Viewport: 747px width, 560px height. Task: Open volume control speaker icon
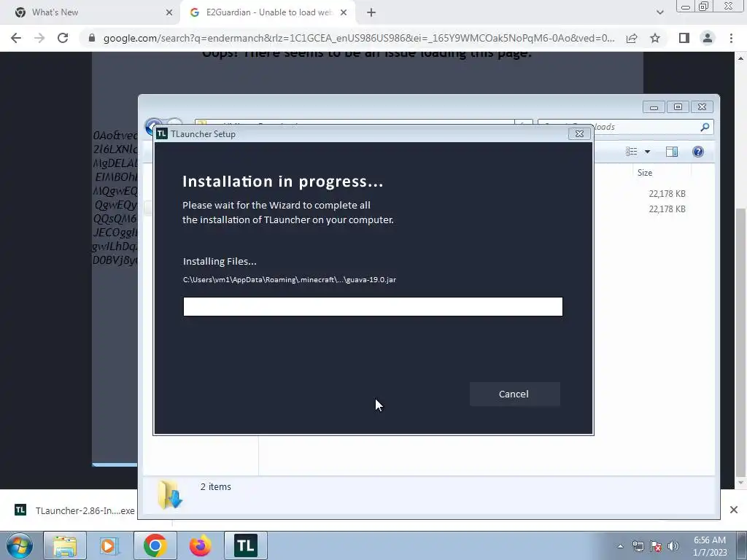click(x=673, y=546)
